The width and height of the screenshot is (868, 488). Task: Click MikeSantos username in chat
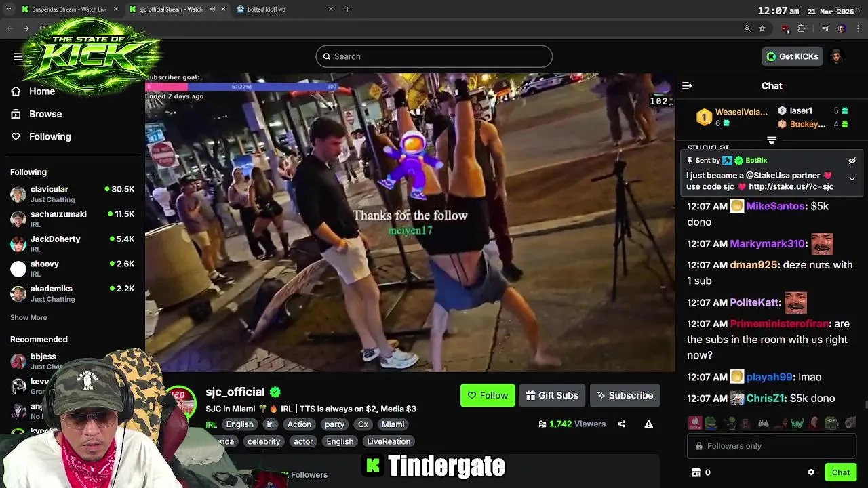click(775, 206)
